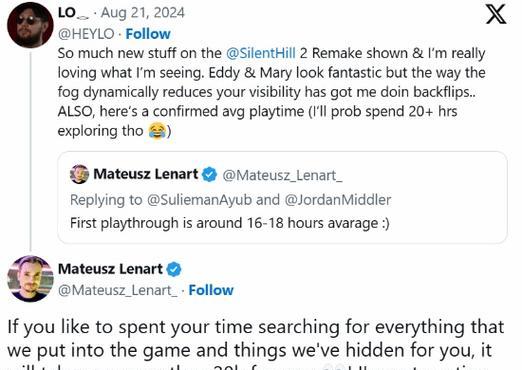This screenshot has height=370, width=522.
Task: Click the laughing emoji in the tweet
Action: (157, 130)
